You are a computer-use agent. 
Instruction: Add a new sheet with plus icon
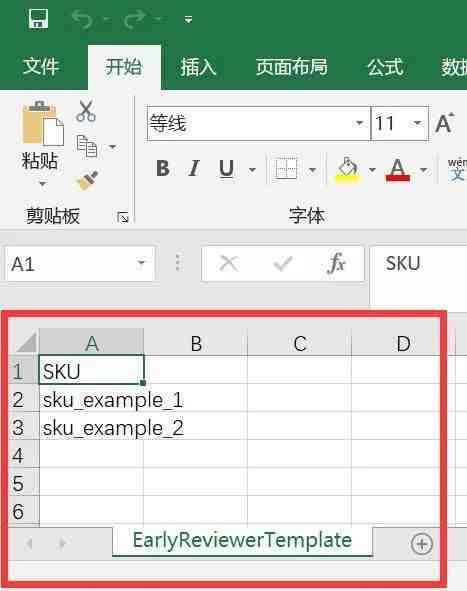click(x=421, y=544)
